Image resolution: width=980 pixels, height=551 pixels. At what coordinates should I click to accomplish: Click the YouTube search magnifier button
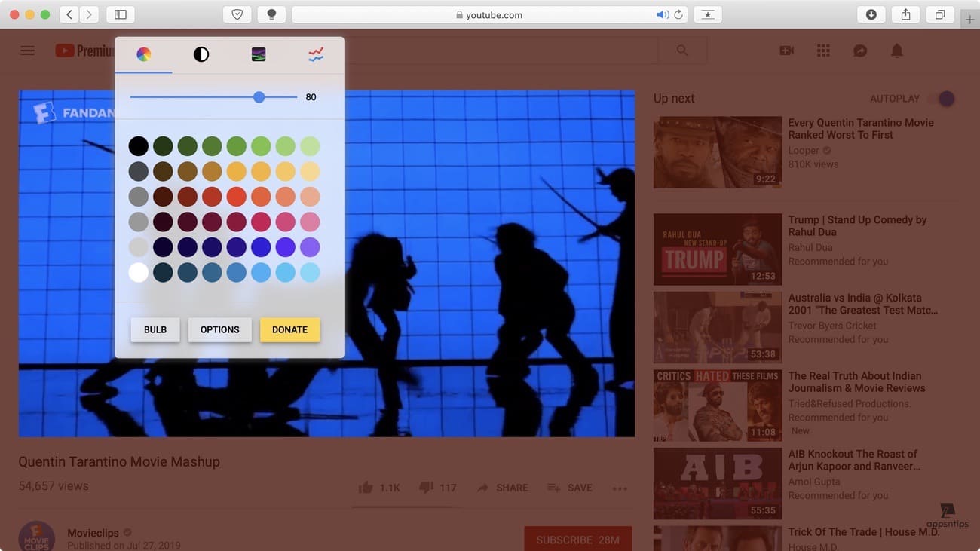682,51
